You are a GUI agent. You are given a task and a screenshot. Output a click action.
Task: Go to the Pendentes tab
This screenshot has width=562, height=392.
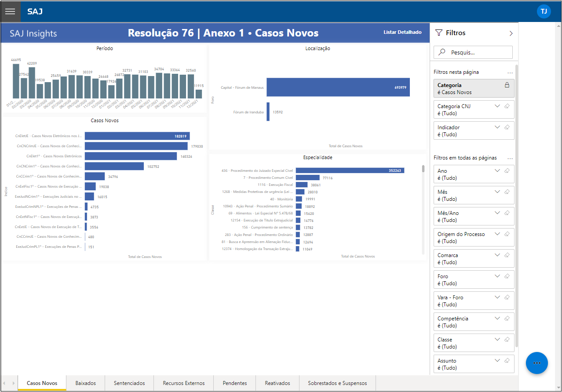[235, 383]
